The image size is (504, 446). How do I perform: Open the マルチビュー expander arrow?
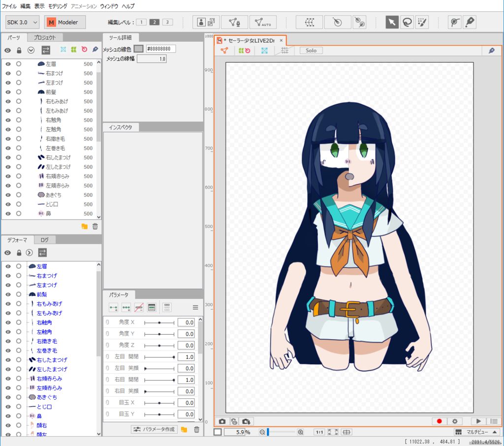pos(495,432)
